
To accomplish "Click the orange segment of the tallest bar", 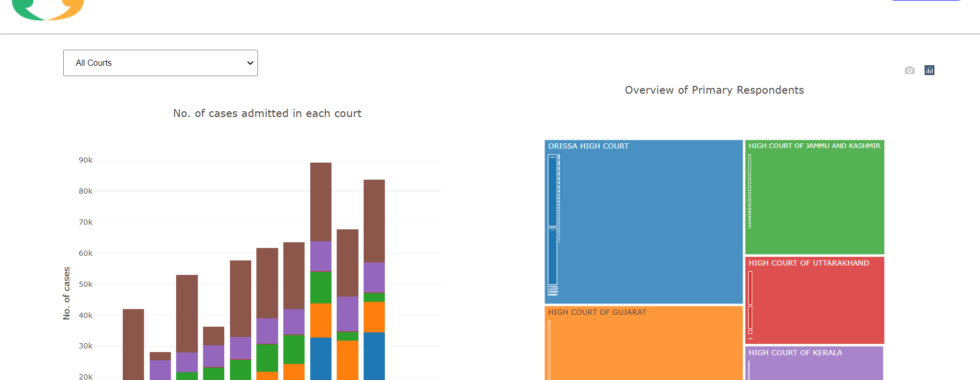I will (x=321, y=321).
